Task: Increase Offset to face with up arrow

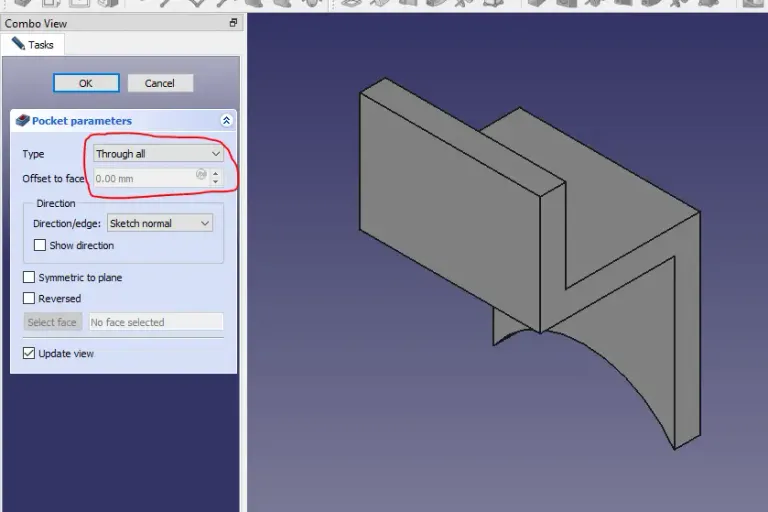Action: [216, 174]
